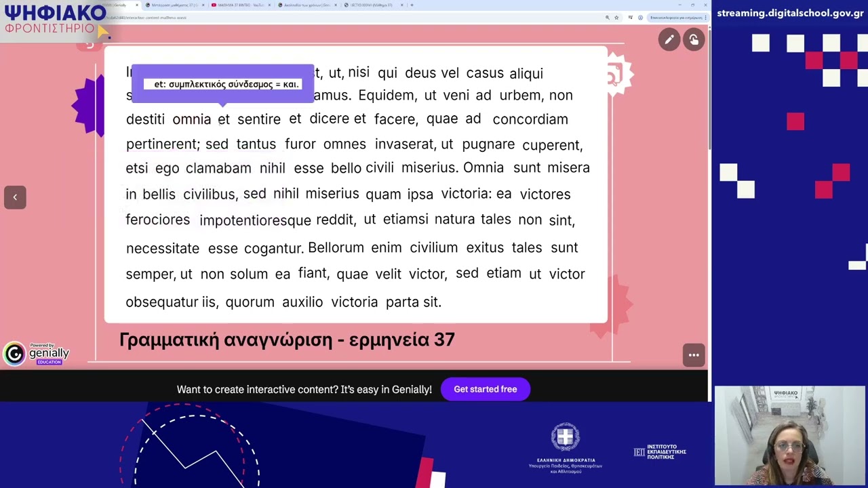Click the word 'invaserat'
This screenshot has width=868, height=488.
405,144
